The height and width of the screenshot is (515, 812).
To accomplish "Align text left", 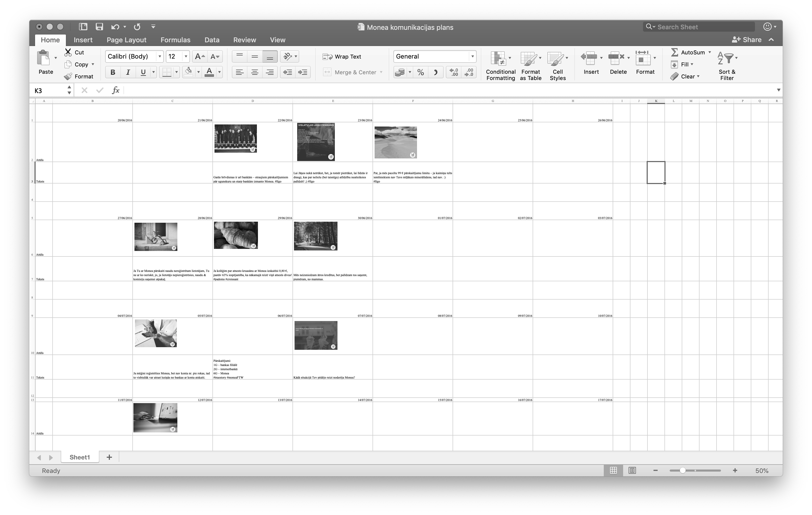I will [x=239, y=72].
